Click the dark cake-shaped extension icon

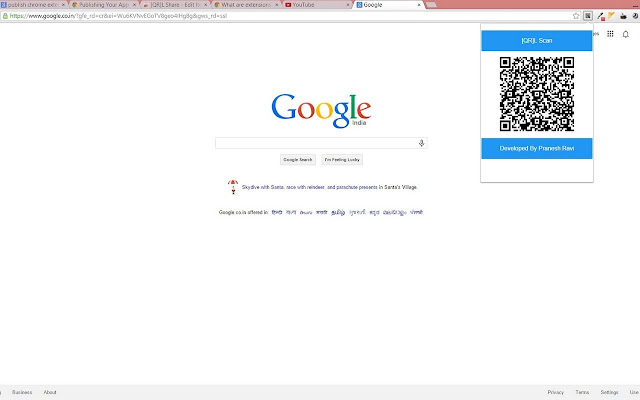tap(623, 16)
